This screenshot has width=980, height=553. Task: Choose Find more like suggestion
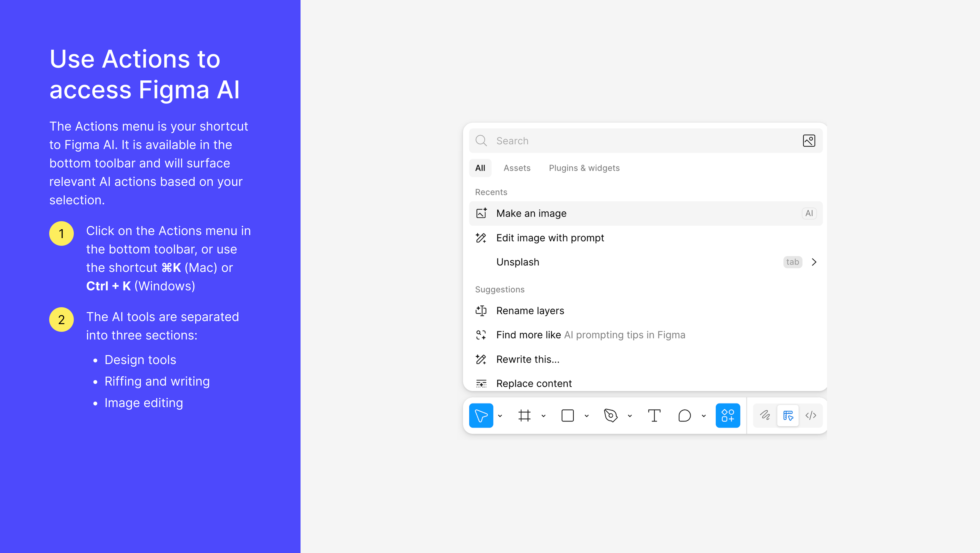tap(646, 335)
